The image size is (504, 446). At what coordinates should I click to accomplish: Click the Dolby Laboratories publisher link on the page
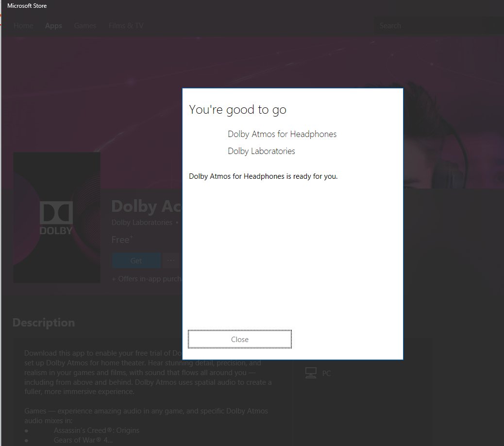click(142, 223)
